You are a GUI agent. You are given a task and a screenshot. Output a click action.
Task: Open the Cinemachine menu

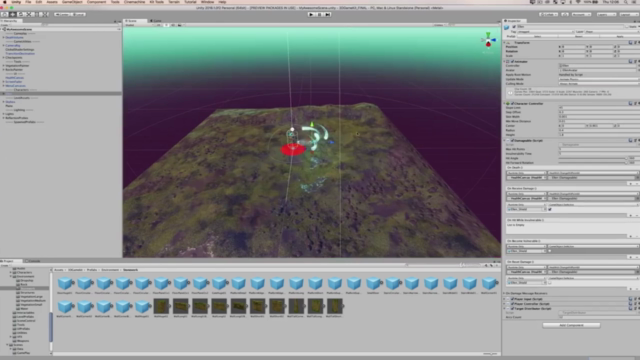coord(134,2)
